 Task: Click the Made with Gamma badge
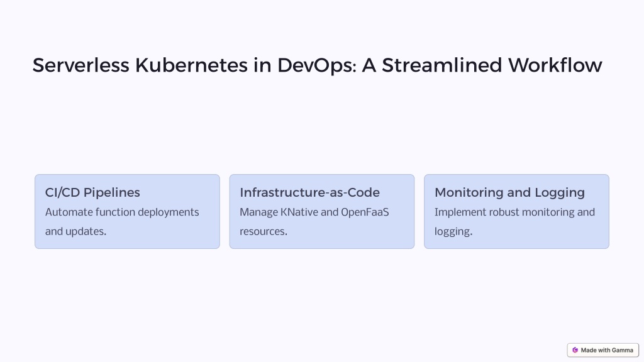(603, 350)
